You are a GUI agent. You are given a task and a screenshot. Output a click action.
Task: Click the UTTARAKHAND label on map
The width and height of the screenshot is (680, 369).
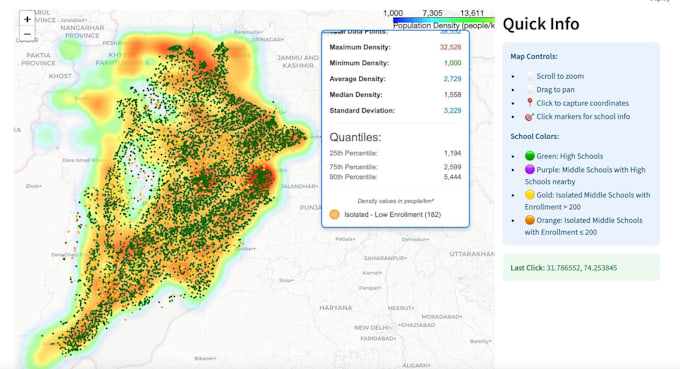click(472, 254)
